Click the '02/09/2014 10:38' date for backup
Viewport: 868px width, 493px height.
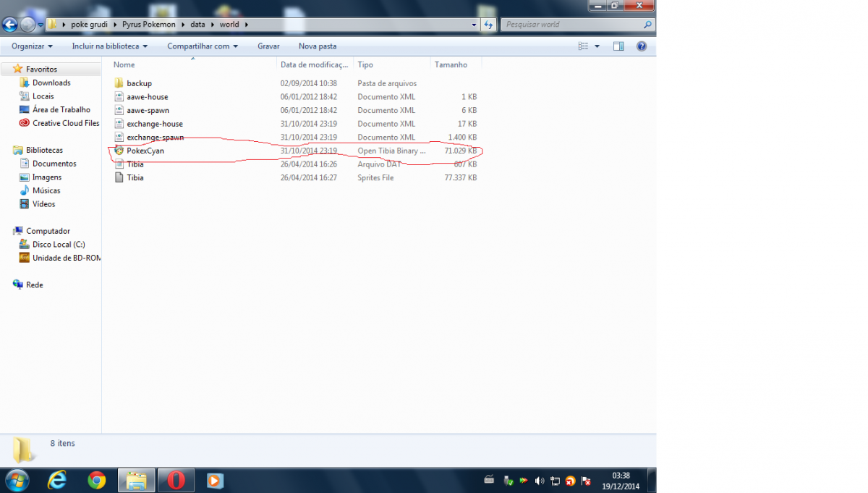[x=309, y=83]
